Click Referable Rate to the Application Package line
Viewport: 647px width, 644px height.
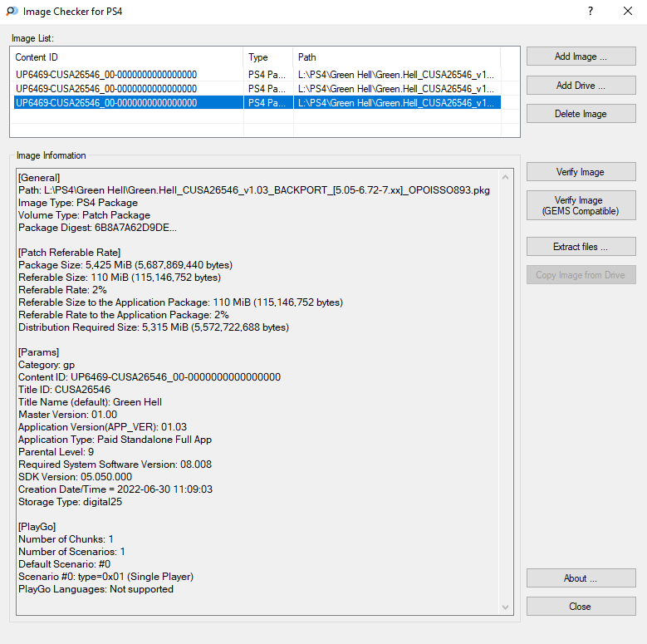point(124,315)
